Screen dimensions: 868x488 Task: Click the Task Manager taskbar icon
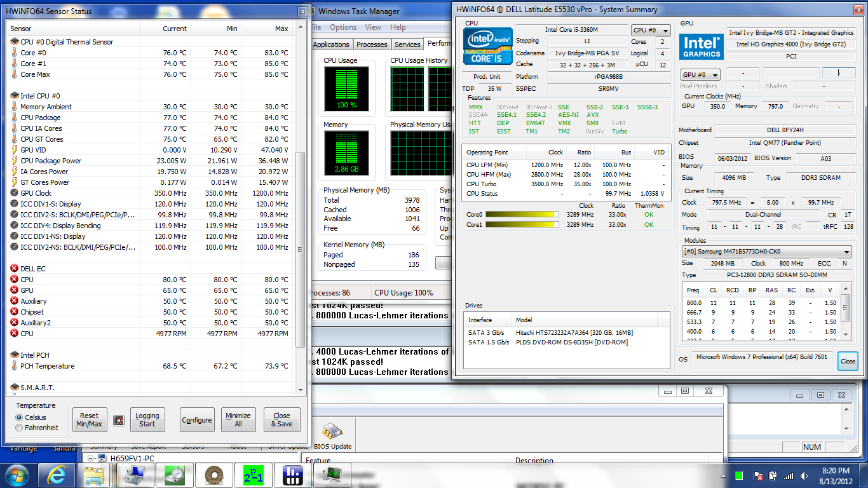tap(332, 475)
